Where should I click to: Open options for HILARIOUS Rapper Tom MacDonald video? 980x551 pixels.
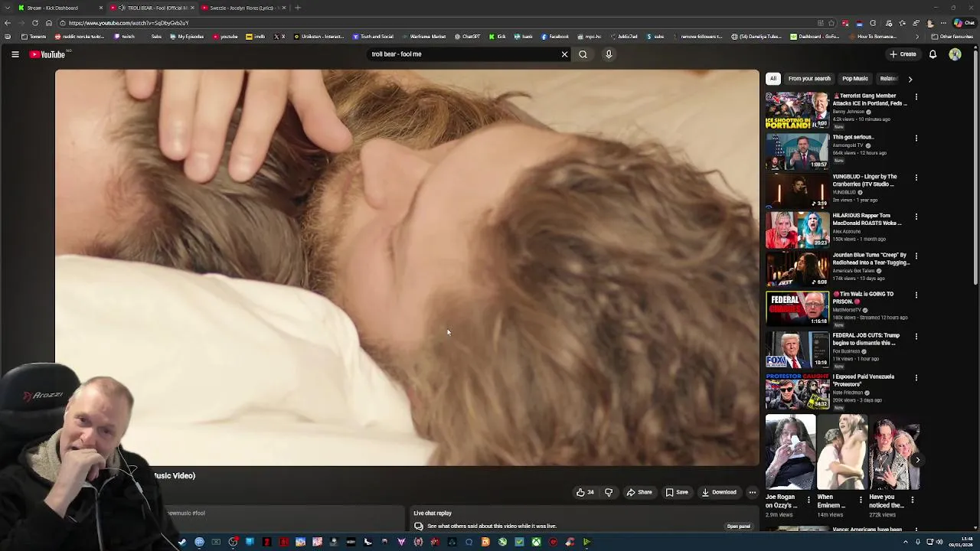pyautogui.click(x=916, y=217)
